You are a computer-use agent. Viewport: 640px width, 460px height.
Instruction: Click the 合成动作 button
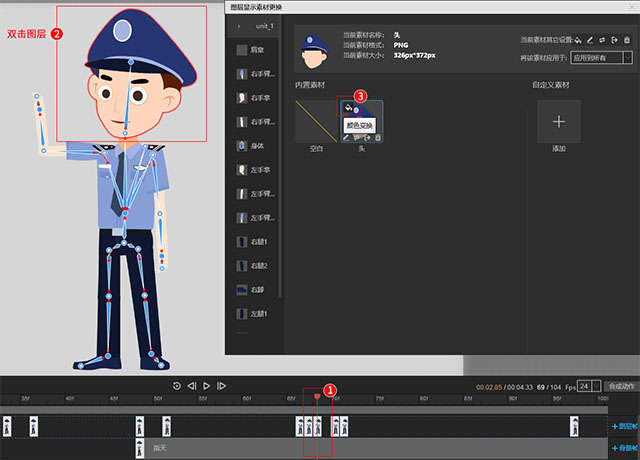(621, 386)
